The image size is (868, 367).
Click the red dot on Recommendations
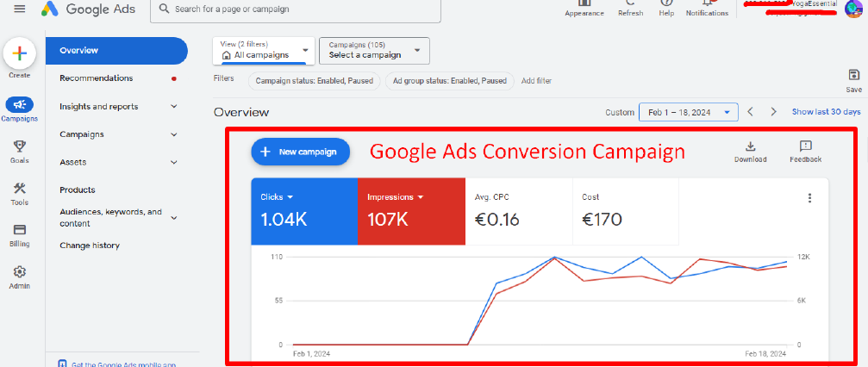point(174,78)
